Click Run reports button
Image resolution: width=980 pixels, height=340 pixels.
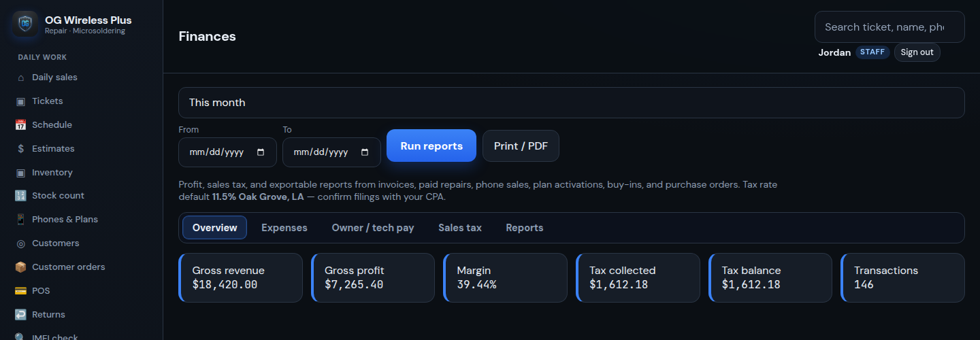pyautogui.click(x=431, y=146)
